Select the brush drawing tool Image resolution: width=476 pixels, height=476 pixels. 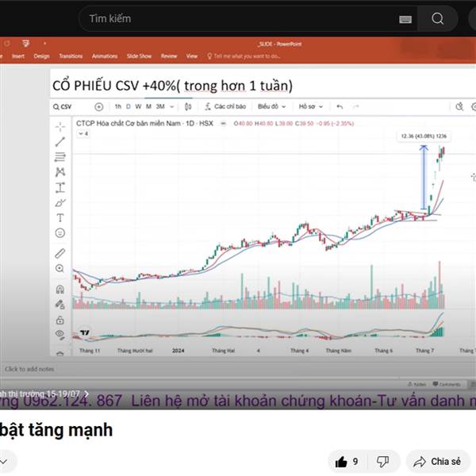60,203
